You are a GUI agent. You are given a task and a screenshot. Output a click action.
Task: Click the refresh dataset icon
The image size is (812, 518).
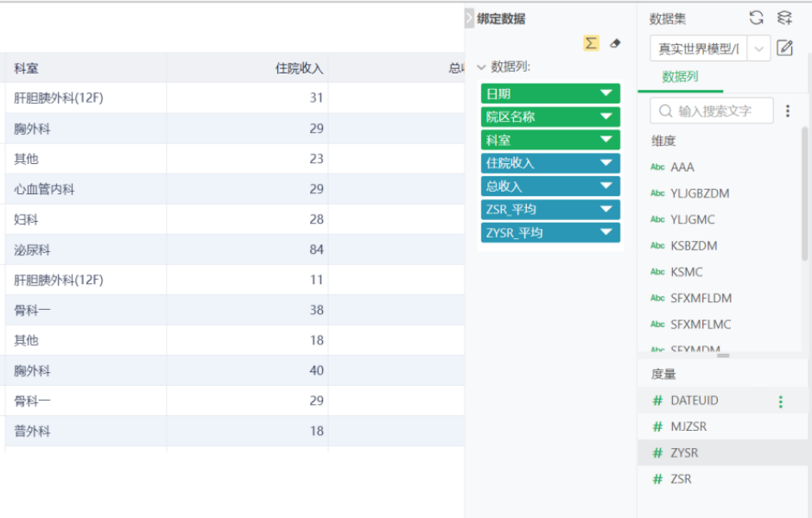[756, 18]
